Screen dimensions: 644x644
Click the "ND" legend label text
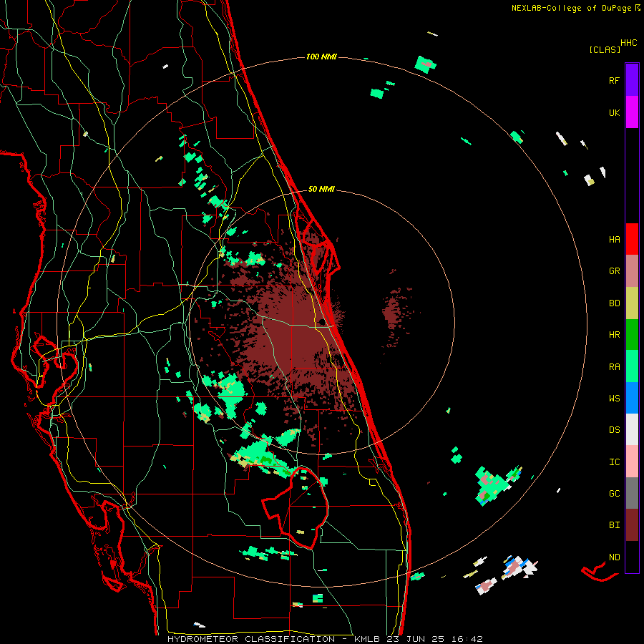pos(614,557)
